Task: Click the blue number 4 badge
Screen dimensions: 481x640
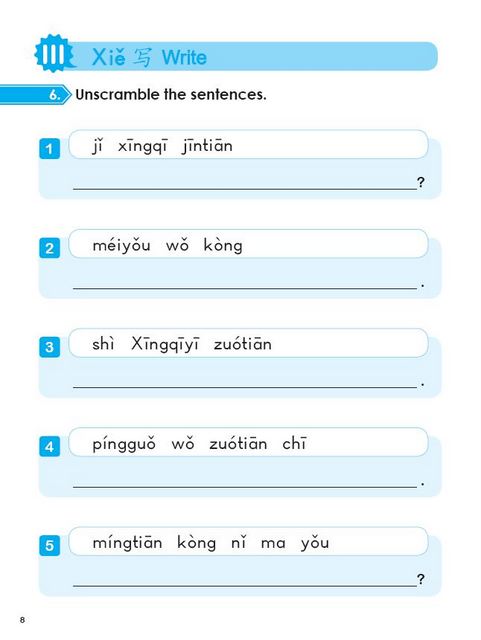Action: (x=49, y=447)
